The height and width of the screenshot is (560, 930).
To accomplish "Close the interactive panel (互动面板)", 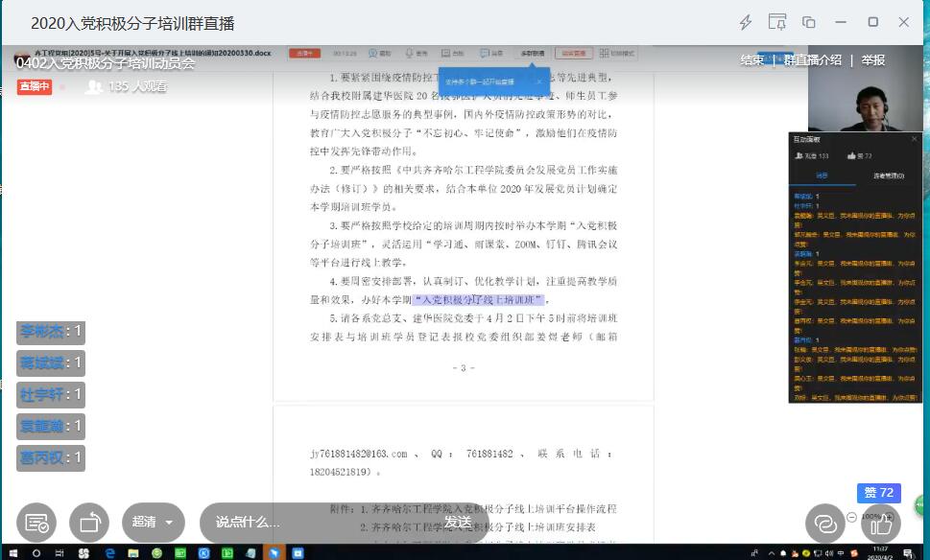I will click(914, 139).
